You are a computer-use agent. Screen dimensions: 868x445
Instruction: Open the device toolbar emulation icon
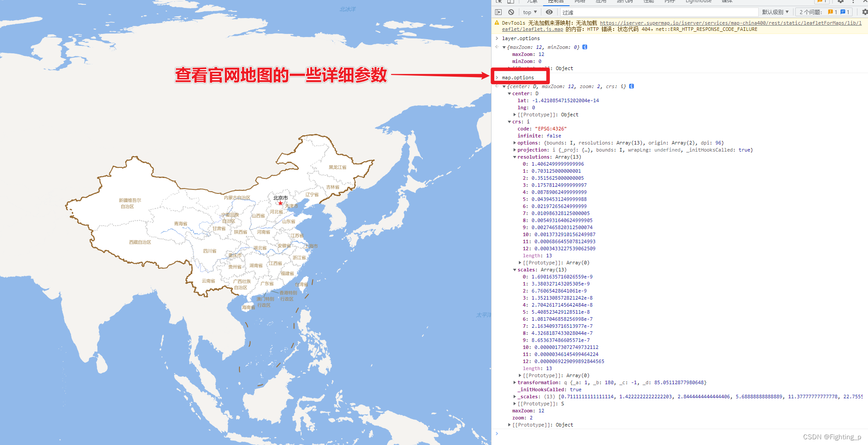510,2
